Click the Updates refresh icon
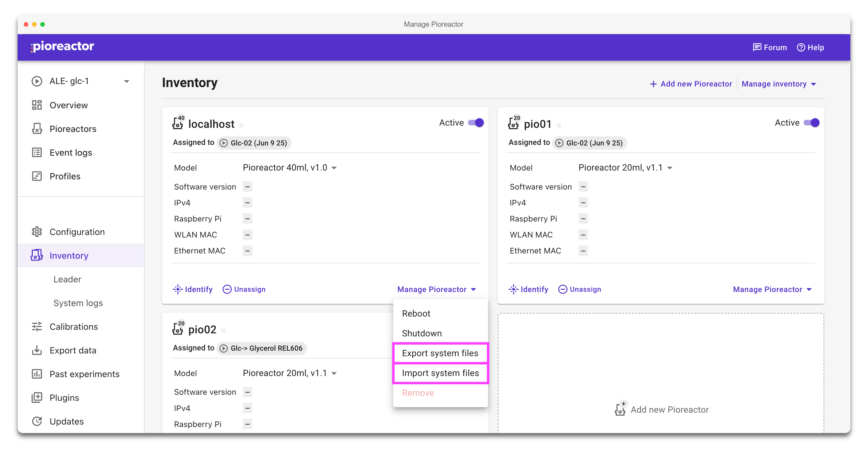Image resolution: width=868 pixels, height=454 pixels. click(37, 421)
